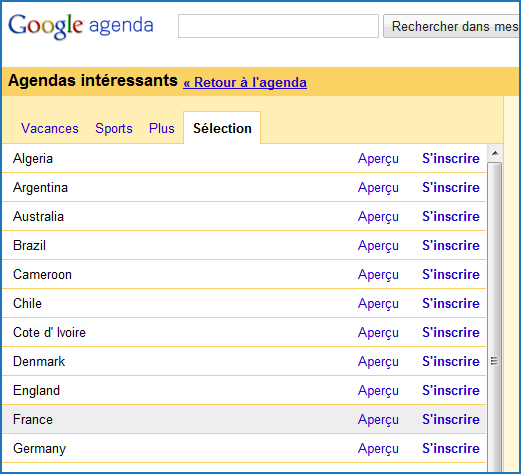Click the Denmark list entry
The height and width of the screenshot is (474, 521).
click(39, 362)
